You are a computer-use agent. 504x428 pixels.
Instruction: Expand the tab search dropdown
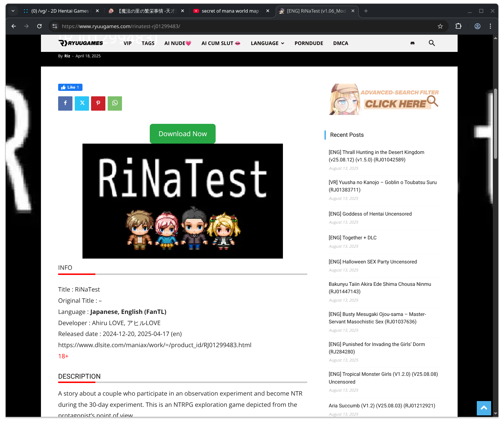click(x=13, y=11)
